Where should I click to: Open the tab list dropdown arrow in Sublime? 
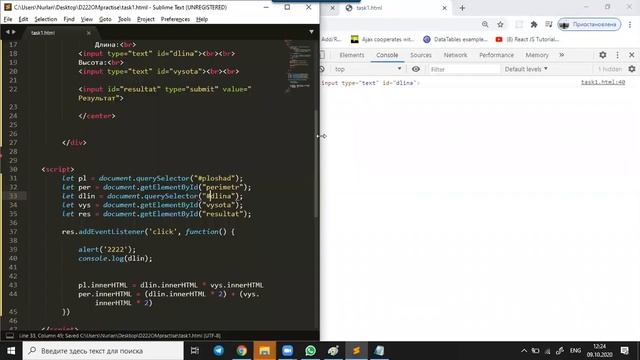pos(311,32)
